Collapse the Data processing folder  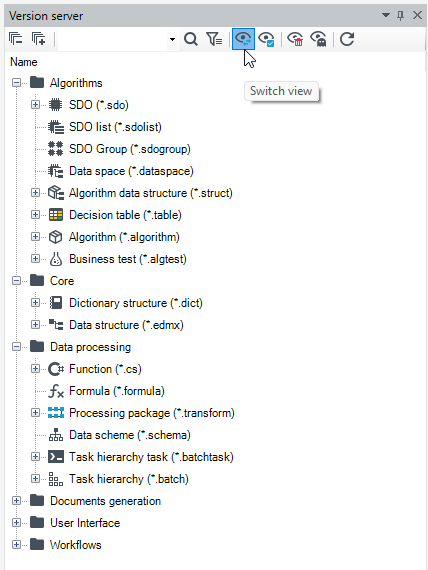coord(16,347)
